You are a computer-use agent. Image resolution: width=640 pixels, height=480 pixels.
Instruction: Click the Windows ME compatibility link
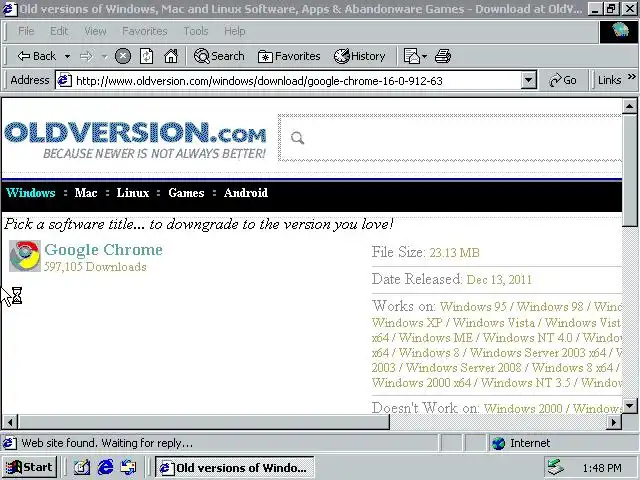tap(436, 338)
